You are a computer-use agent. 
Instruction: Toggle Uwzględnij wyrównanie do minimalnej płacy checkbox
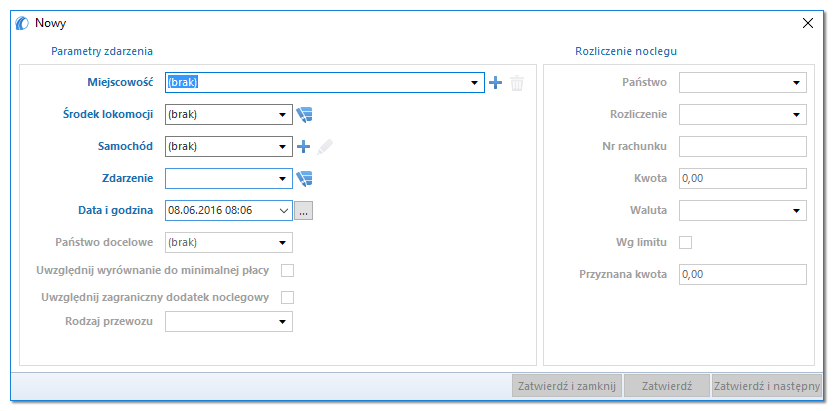pos(288,271)
